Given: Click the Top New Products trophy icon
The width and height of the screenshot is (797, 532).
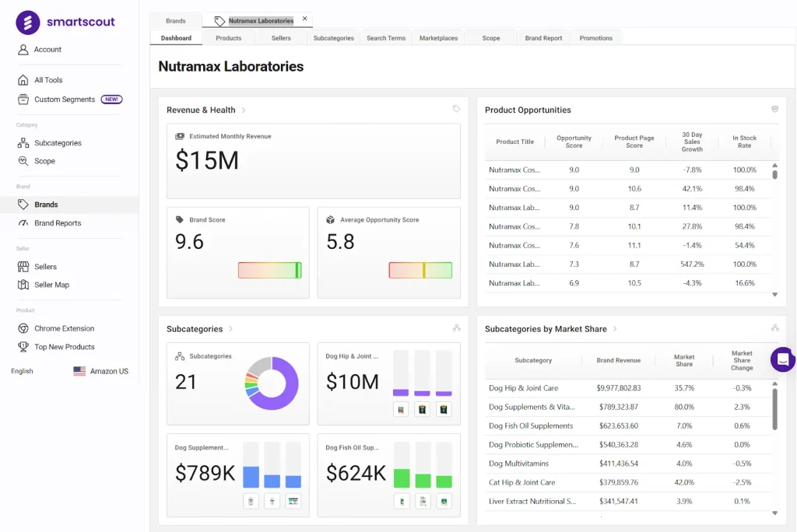Looking at the screenshot, I should pos(23,347).
